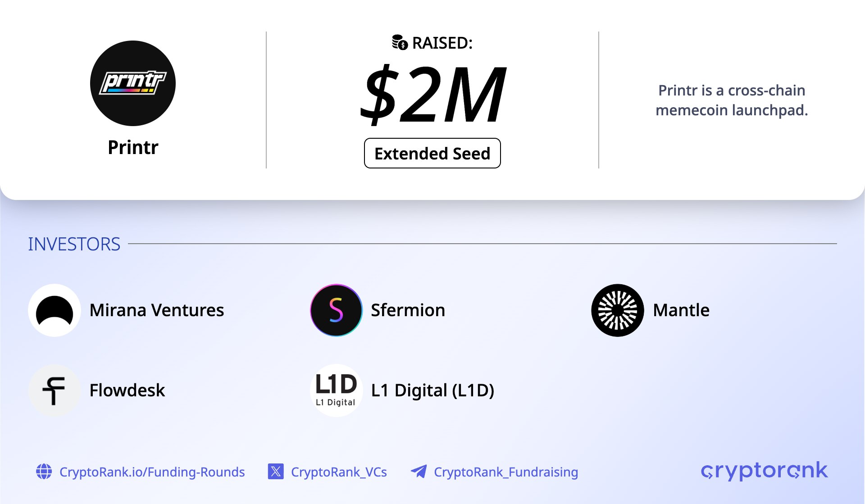Click the Mirana Ventures logo
The width and height of the screenshot is (865, 504).
(x=55, y=310)
